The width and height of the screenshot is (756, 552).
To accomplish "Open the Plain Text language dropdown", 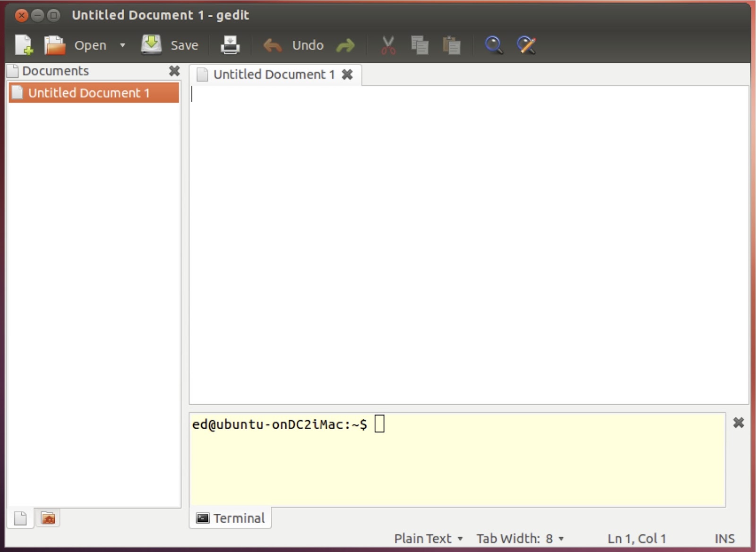I will 428,538.
